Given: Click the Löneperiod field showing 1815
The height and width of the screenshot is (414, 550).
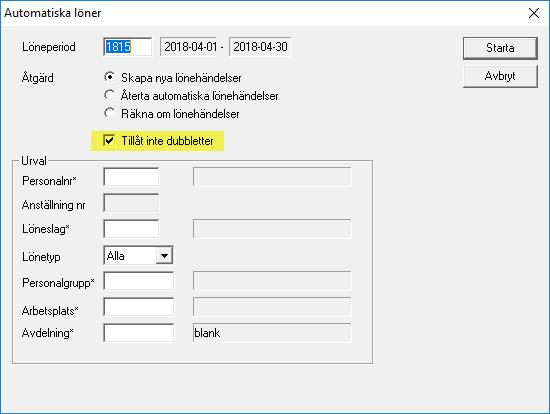Looking at the screenshot, I should point(128,47).
